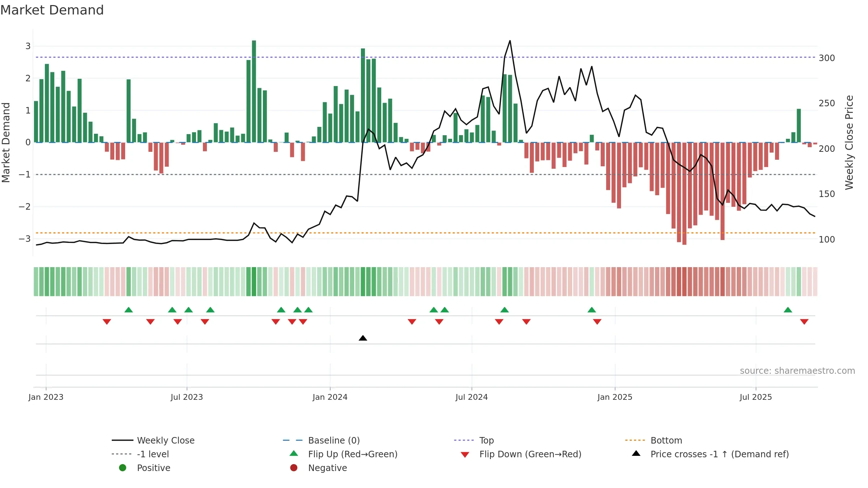Click the Weekly Close Price axis title

click(849, 142)
